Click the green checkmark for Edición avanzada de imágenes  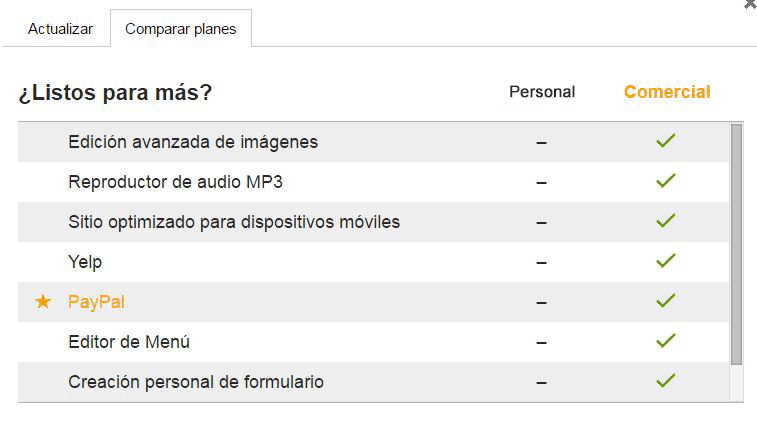(x=666, y=141)
